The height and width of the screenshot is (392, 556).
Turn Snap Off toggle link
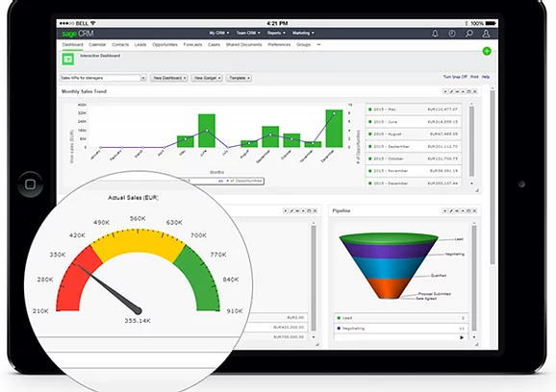click(455, 77)
